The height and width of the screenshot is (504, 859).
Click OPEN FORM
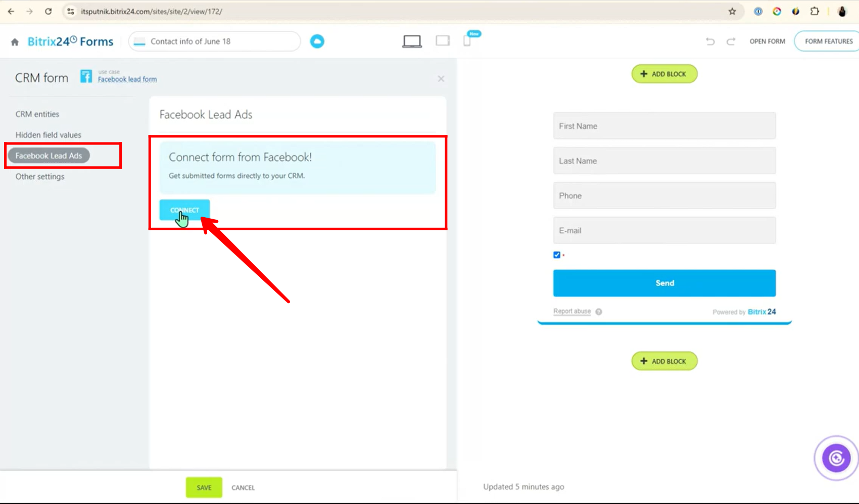[767, 41]
